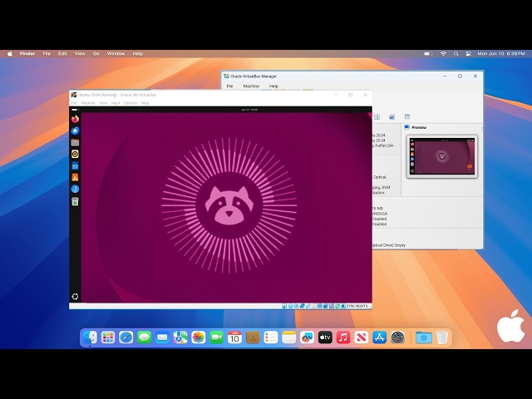Open LibreOffice Writer in the Ubuntu dock
The height and width of the screenshot is (399, 532).
coord(75,166)
